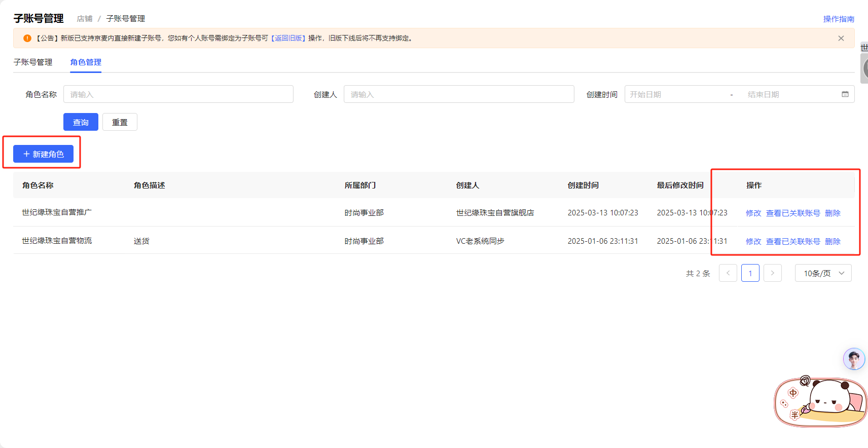
Task: Delete the 世纪缘珠宝自营物流 role
Action: [833, 242]
